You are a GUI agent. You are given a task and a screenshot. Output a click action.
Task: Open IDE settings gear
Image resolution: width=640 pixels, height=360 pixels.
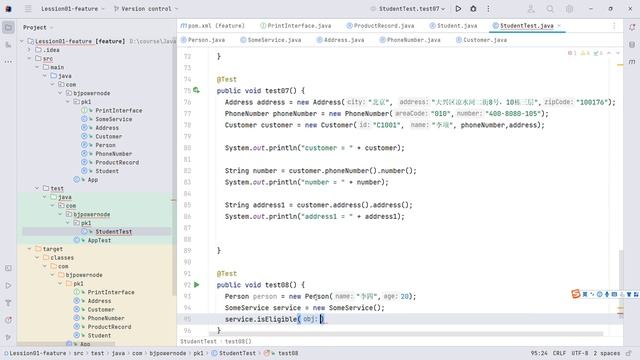point(569,9)
